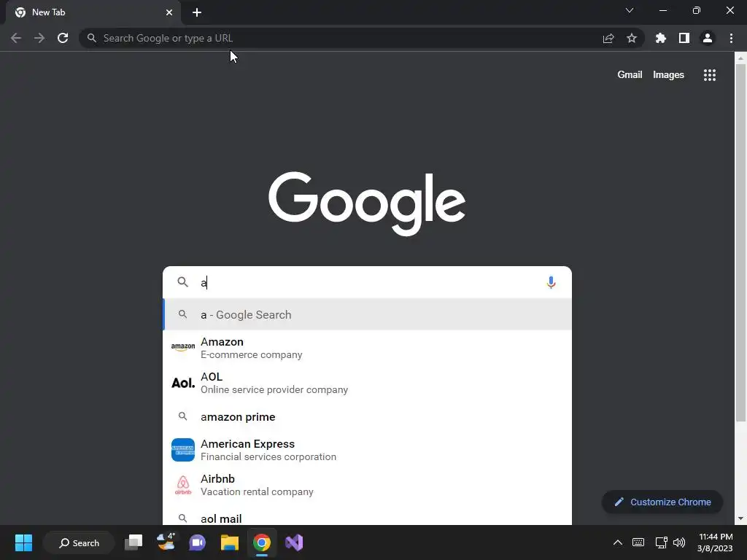Select the AOL suggestion
Screen dimensions: 747x560
368,383
